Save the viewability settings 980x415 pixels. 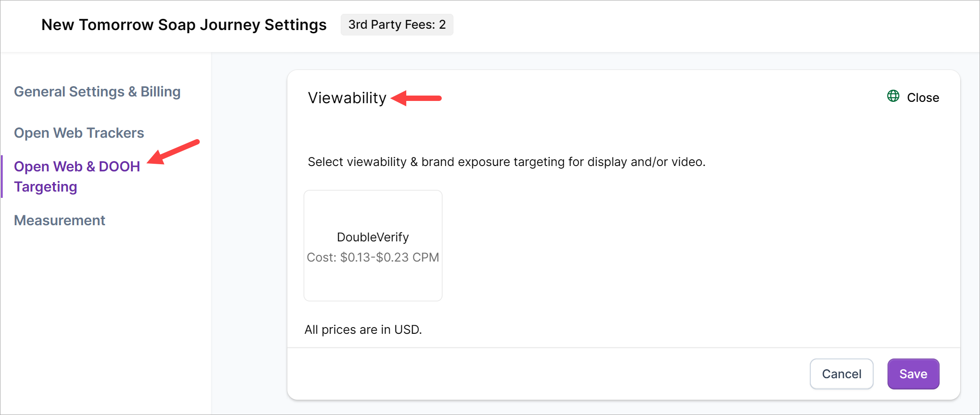[x=913, y=374]
